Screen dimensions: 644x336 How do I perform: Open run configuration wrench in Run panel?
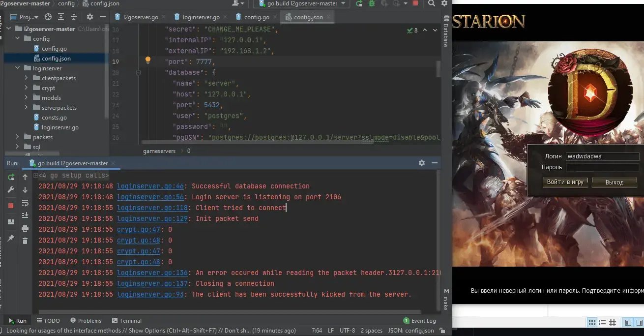11,190
